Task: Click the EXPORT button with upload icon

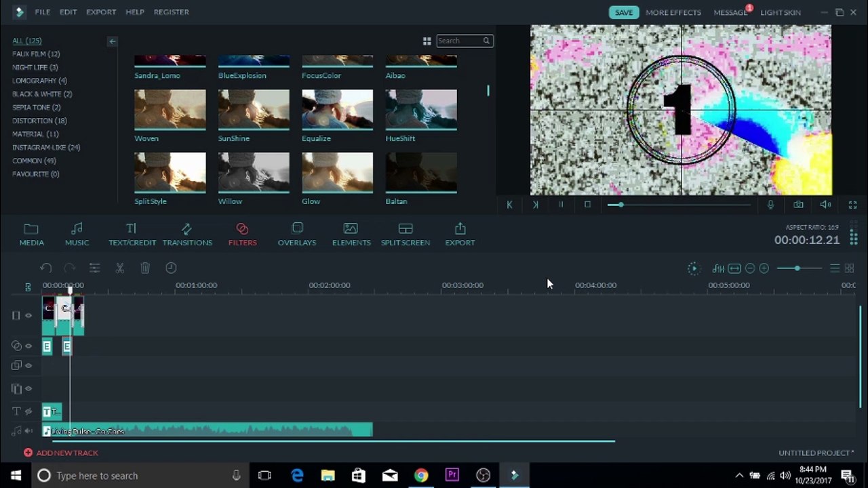Action: tap(460, 235)
